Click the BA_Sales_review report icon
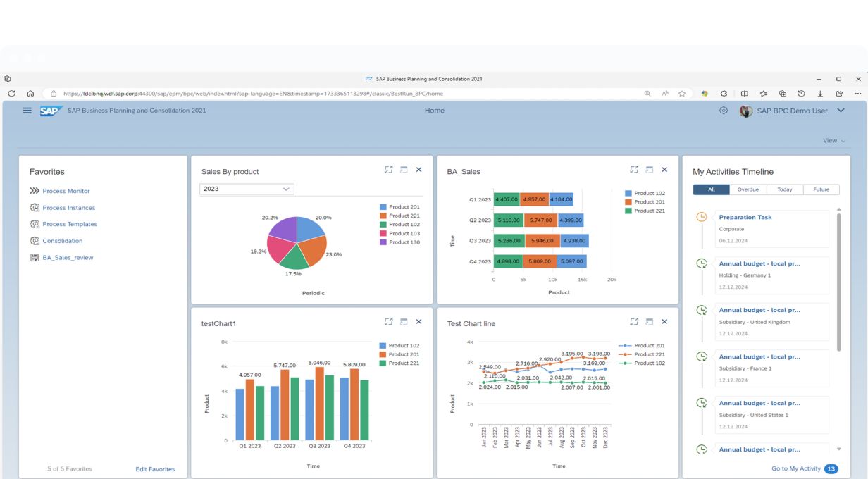The width and height of the screenshot is (868, 479). [x=35, y=258]
